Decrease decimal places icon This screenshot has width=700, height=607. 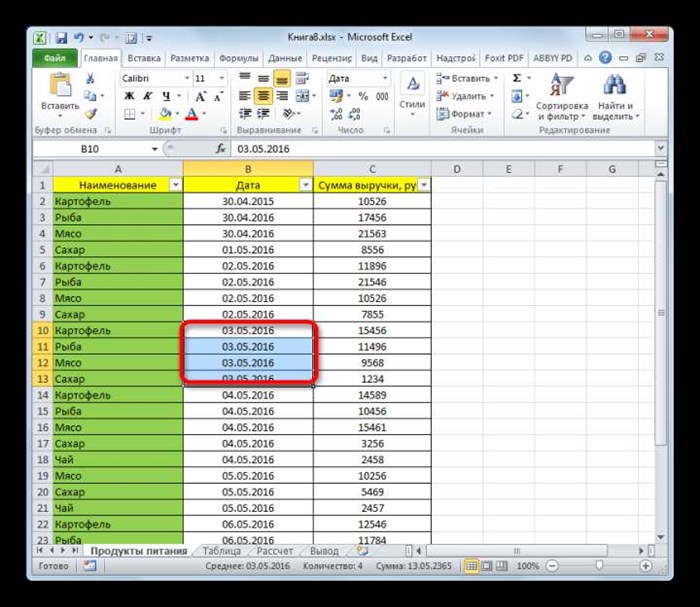(x=354, y=114)
